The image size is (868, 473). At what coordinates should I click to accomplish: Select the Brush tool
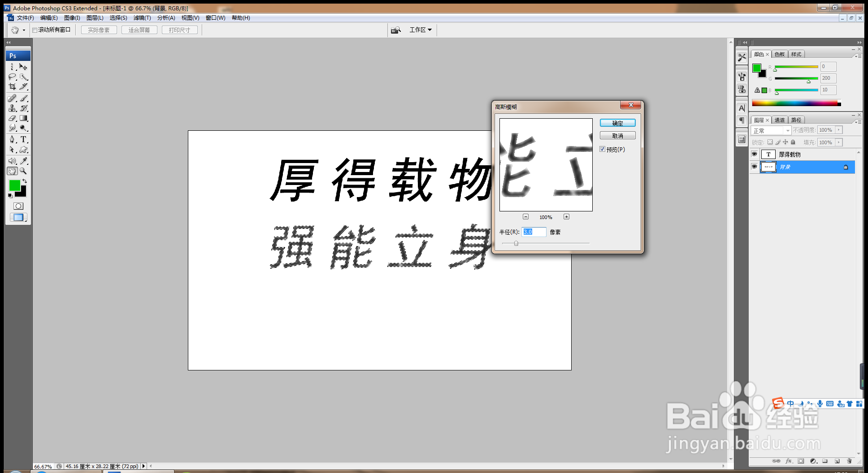point(23,98)
